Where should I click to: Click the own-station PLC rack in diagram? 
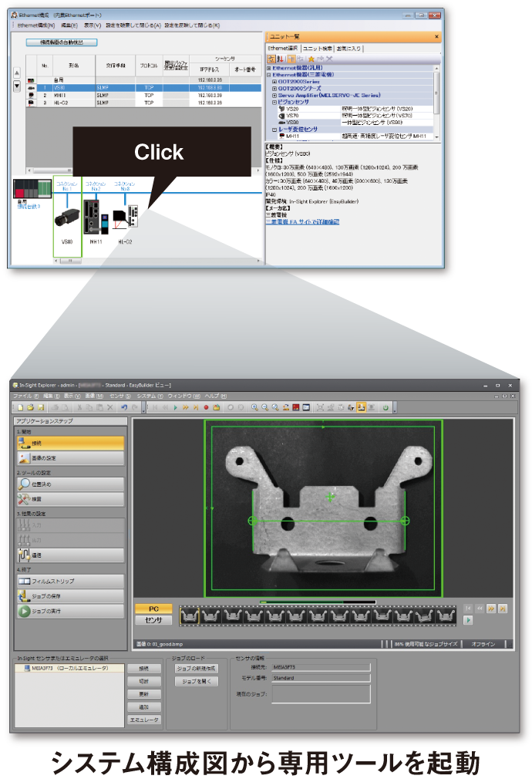pyautogui.click(x=32, y=187)
